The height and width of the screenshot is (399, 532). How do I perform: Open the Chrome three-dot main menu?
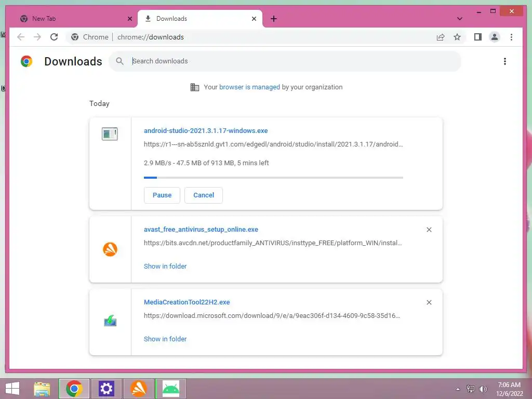point(511,37)
